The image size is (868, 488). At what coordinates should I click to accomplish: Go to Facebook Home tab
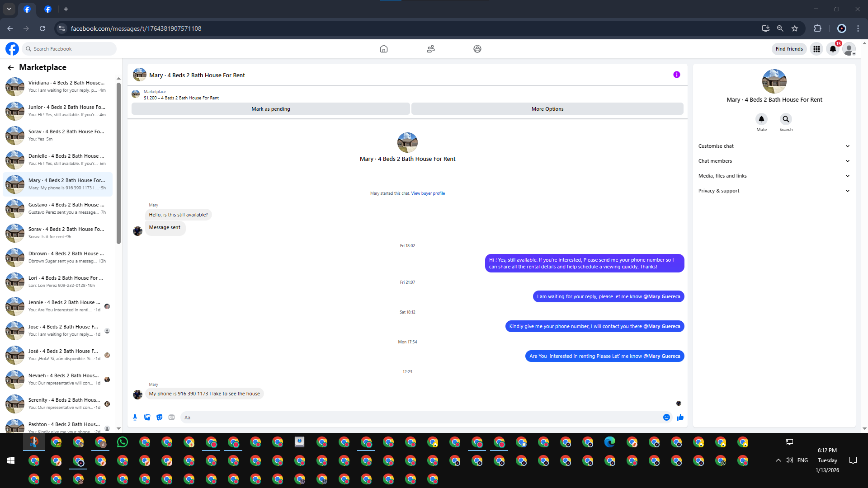pos(384,49)
